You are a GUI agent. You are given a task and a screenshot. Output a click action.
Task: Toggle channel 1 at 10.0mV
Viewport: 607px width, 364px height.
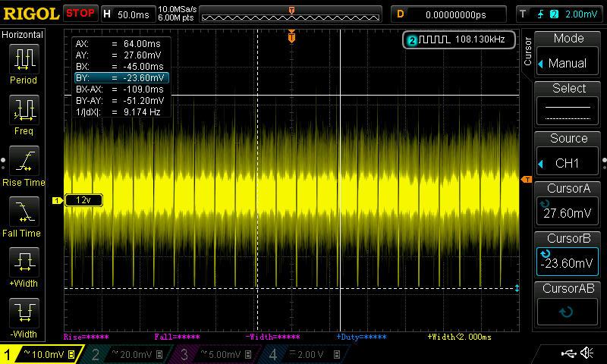click(42, 354)
